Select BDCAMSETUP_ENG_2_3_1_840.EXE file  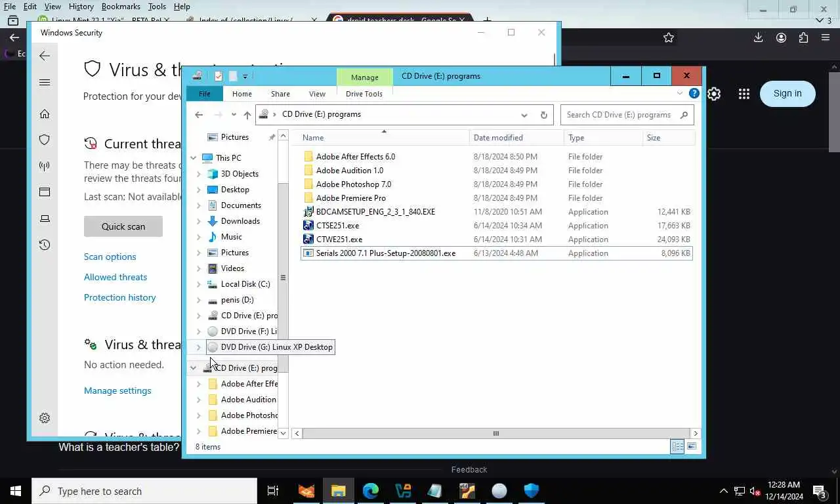pos(496,212)
